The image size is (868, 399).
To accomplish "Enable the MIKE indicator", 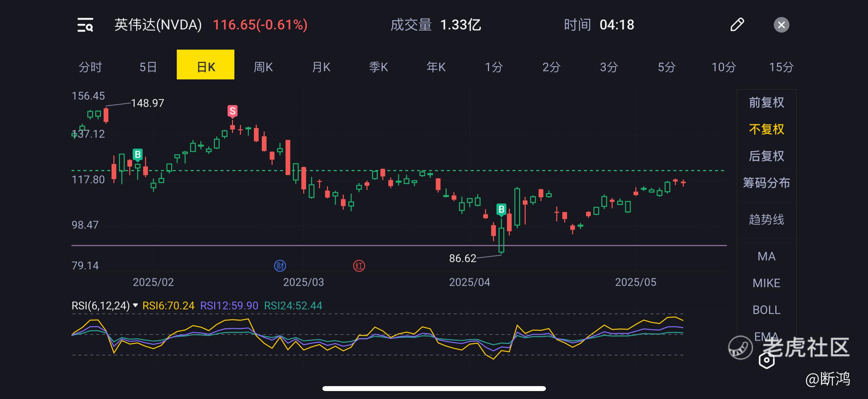I will pos(767,283).
